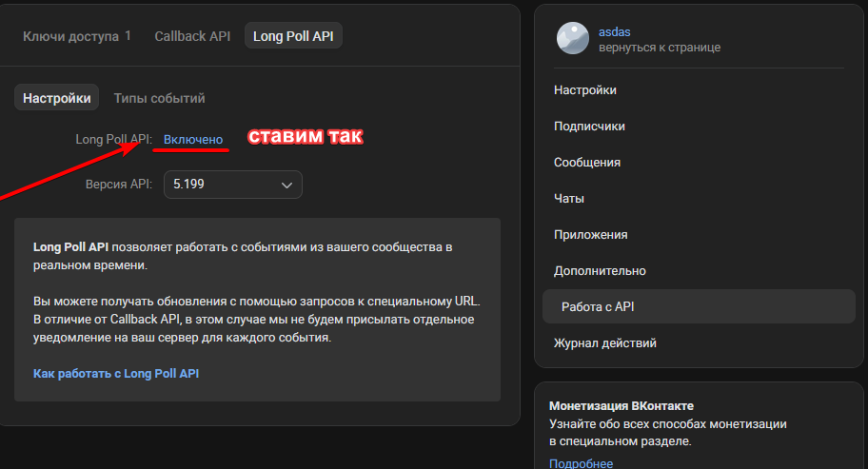The width and height of the screenshot is (868, 469).
Task: Click the Long Poll API: label
Action: (x=113, y=140)
